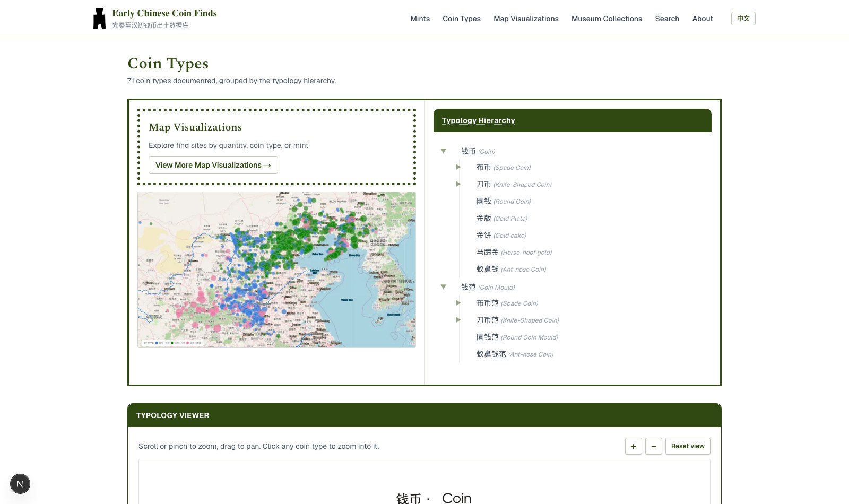Click the Reset view button
Image resolution: width=849 pixels, height=504 pixels.
[688, 446]
